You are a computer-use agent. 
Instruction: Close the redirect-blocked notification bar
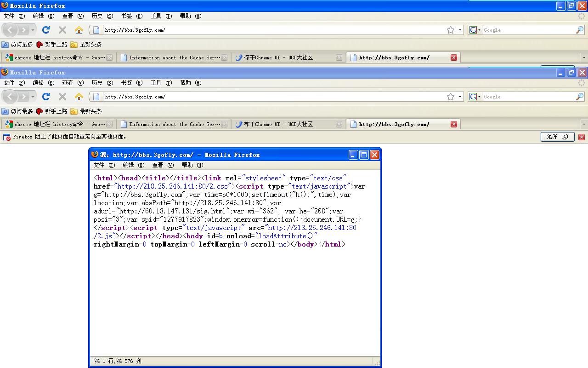point(582,137)
